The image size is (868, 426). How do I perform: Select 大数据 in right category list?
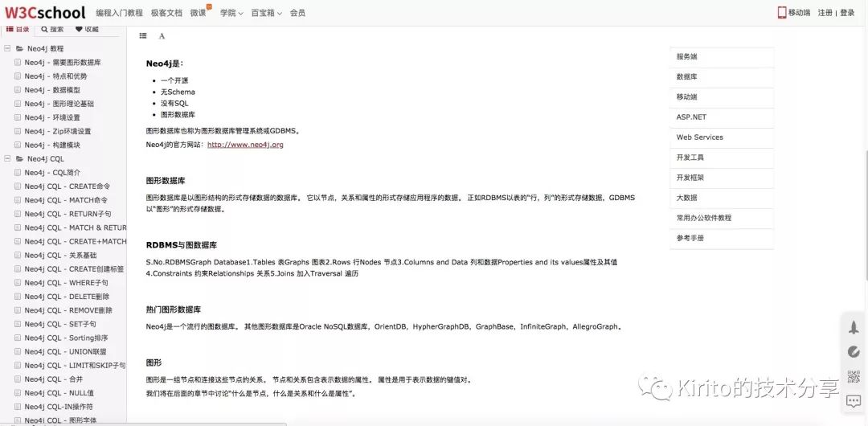click(x=721, y=198)
